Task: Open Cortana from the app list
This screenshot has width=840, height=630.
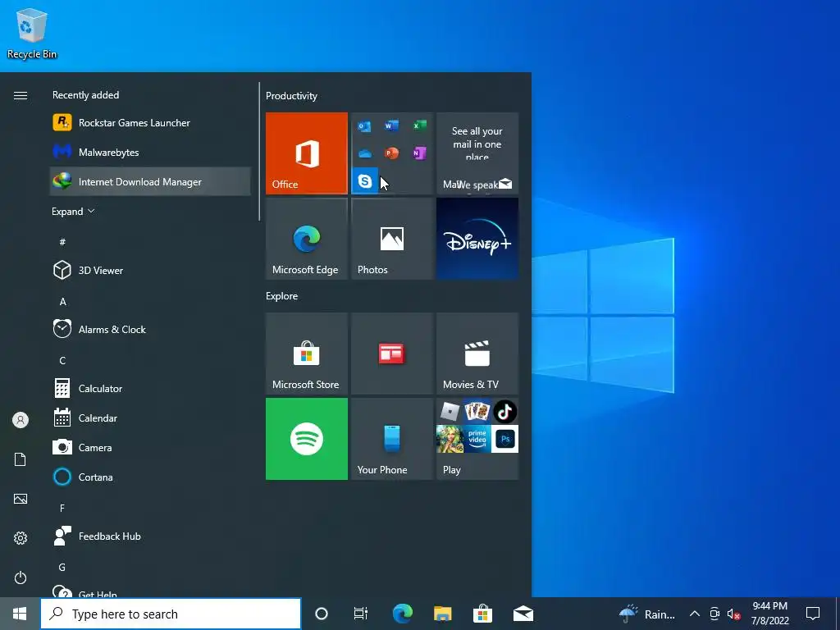Action: click(x=150, y=477)
